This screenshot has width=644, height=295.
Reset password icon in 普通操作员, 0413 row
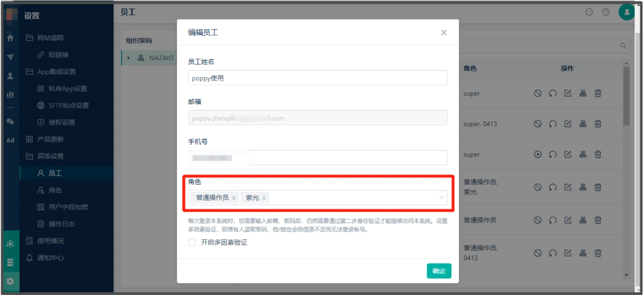(552, 253)
